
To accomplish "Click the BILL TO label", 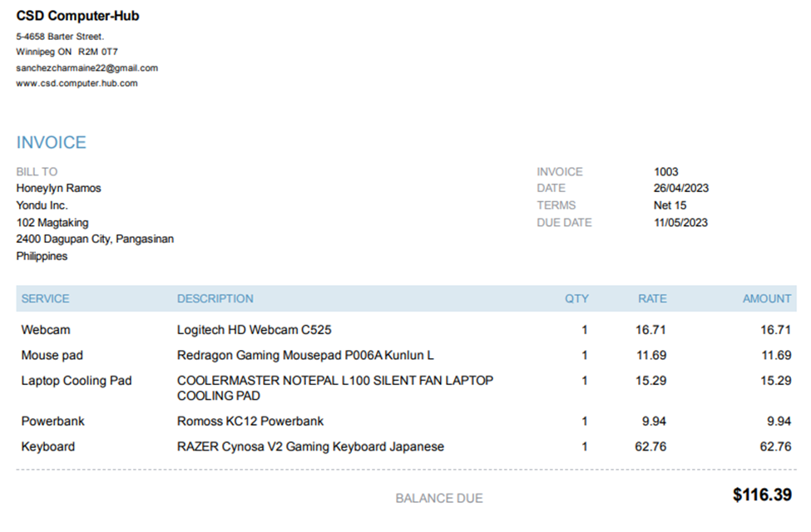I will [x=37, y=171].
